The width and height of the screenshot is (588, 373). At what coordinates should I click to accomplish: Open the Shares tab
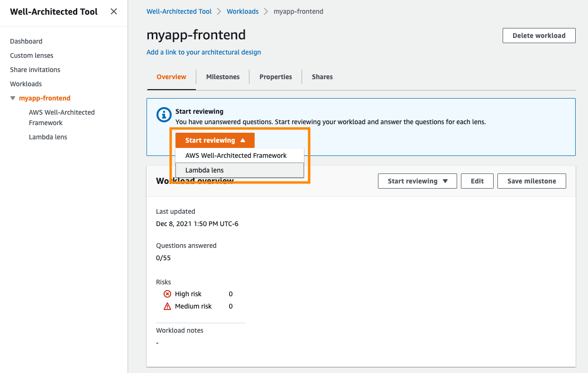322,77
